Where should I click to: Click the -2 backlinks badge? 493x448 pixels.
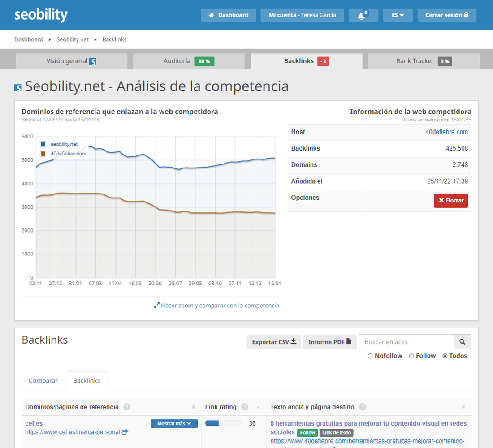[323, 61]
